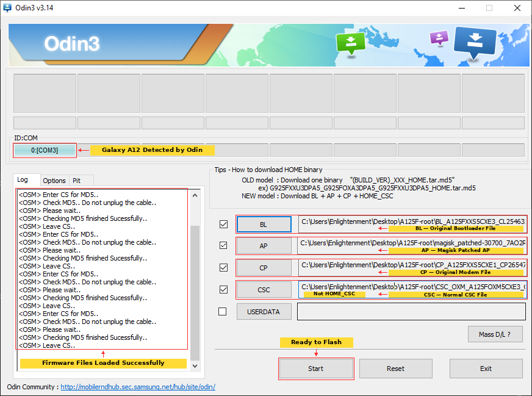Click the CP file browse button
Screen dimensions: 532x396
pyautogui.click(x=264, y=268)
